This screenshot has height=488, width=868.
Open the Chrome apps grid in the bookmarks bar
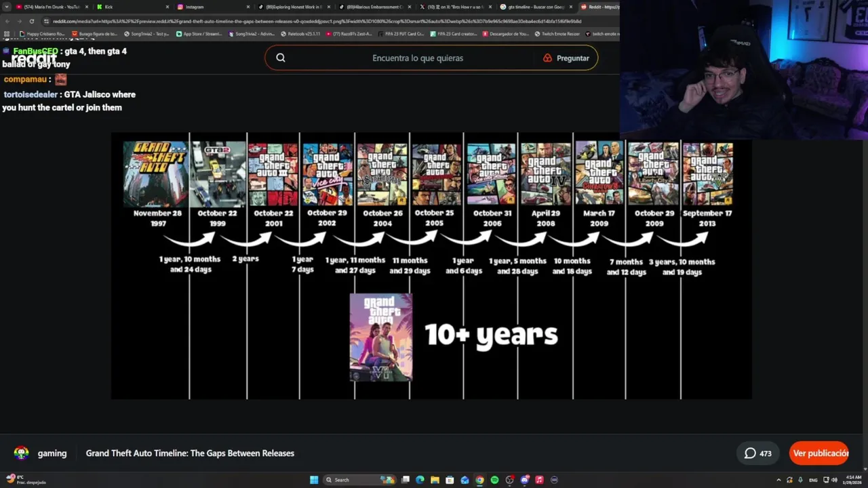coord(7,33)
